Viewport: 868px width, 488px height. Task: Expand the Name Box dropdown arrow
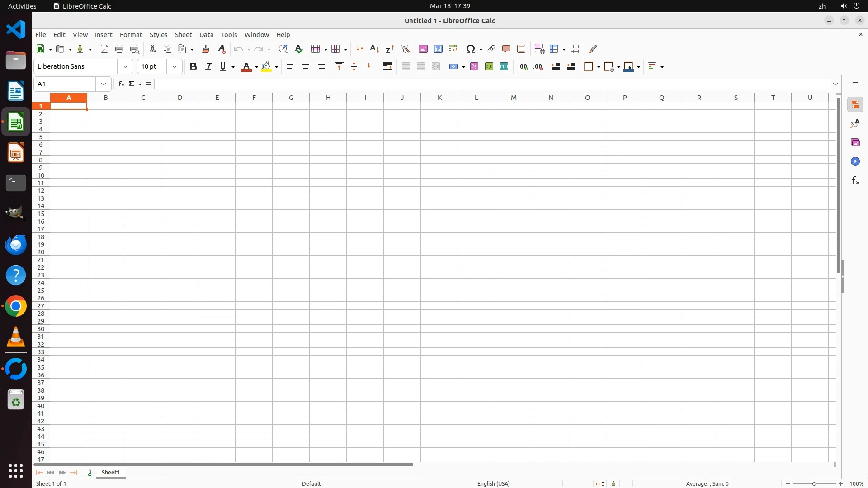[104, 84]
